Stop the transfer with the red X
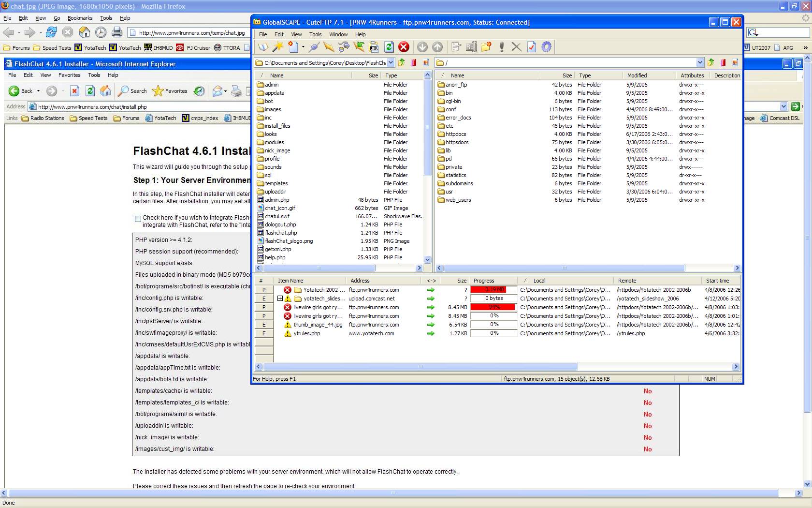This screenshot has height=508, width=812. click(x=404, y=47)
